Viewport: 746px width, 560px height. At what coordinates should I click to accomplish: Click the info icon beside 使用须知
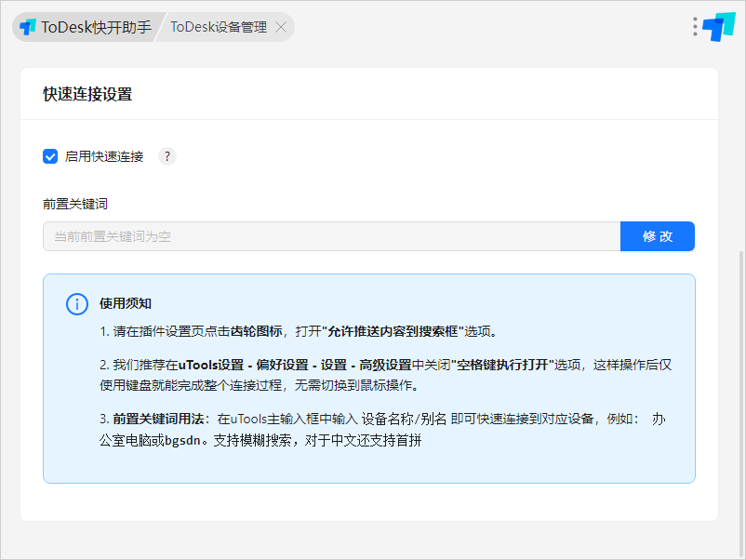pos(77,303)
